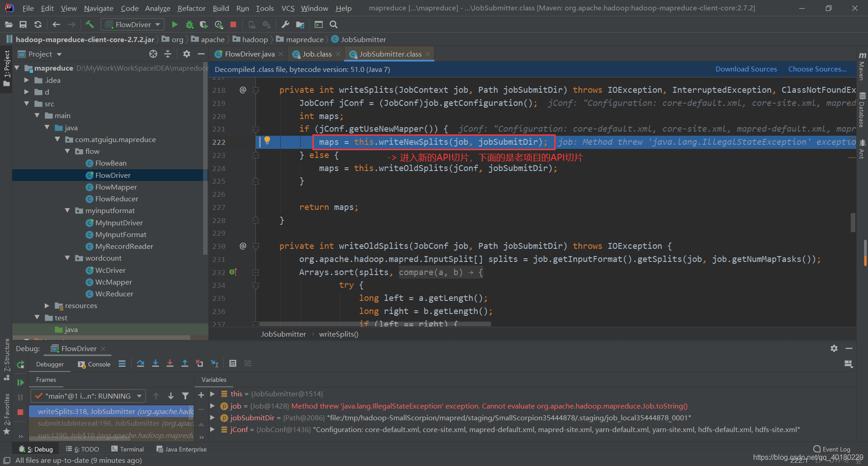Filter frames with the funnel icon
The image size is (868, 466).
click(x=185, y=396)
